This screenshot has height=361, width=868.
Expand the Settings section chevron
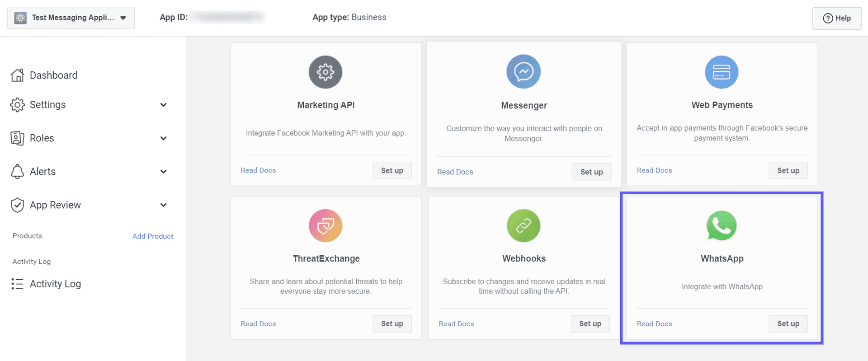tap(163, 104)
